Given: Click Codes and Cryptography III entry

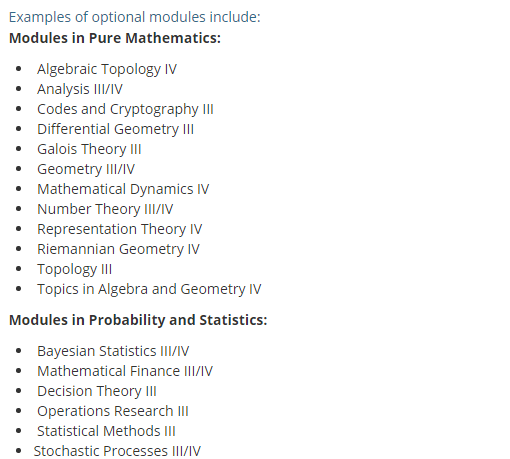Looking at the screenshot, I should click(x=125, y=109).
